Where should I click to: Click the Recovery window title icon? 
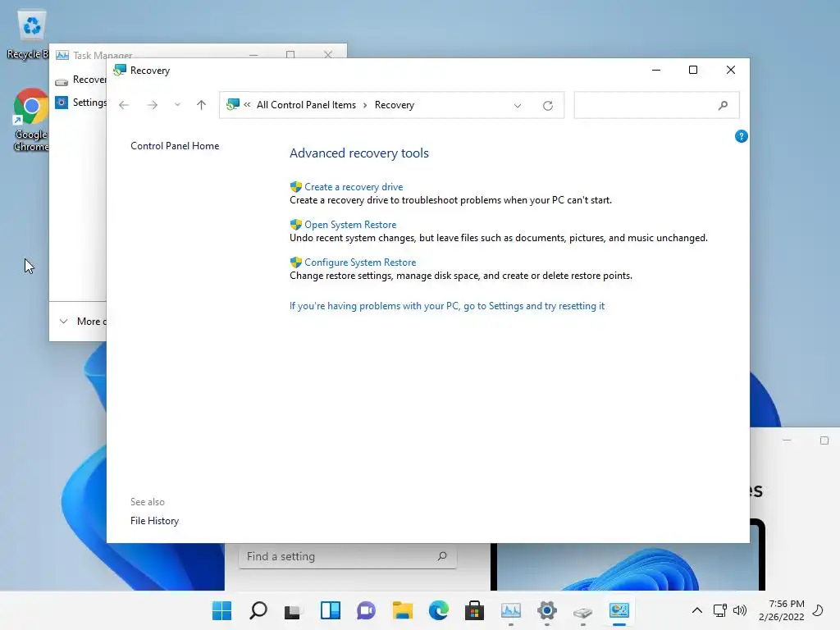tap(120, 71)
